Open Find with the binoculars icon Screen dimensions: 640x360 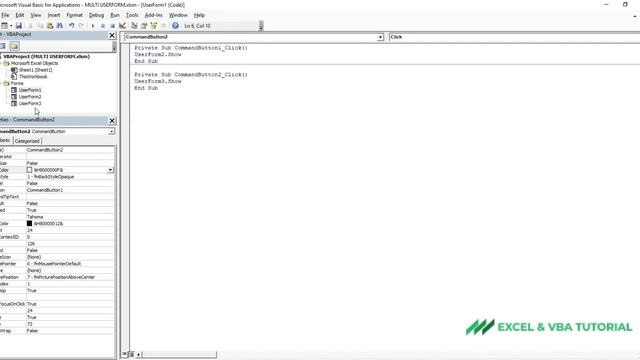60,26
